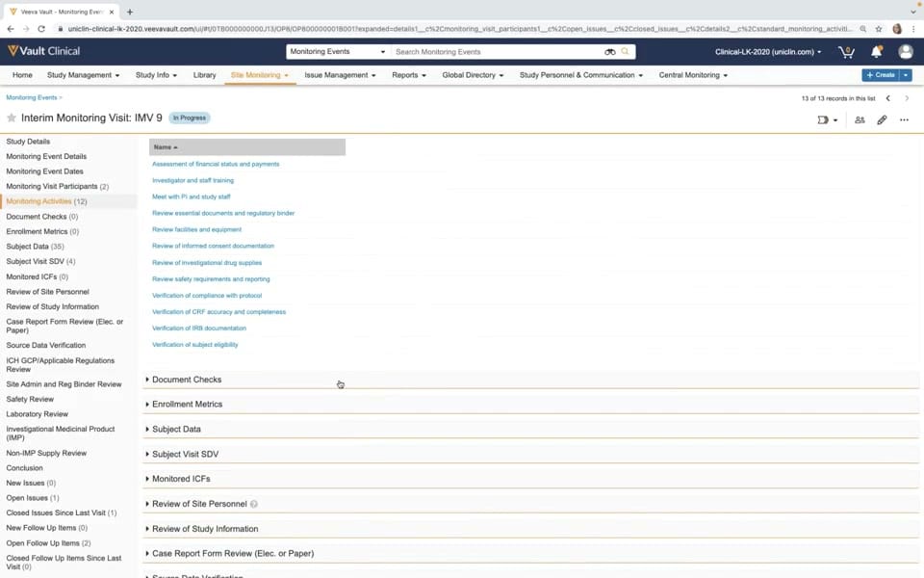Click the browser address bar

tap(460, 28)
